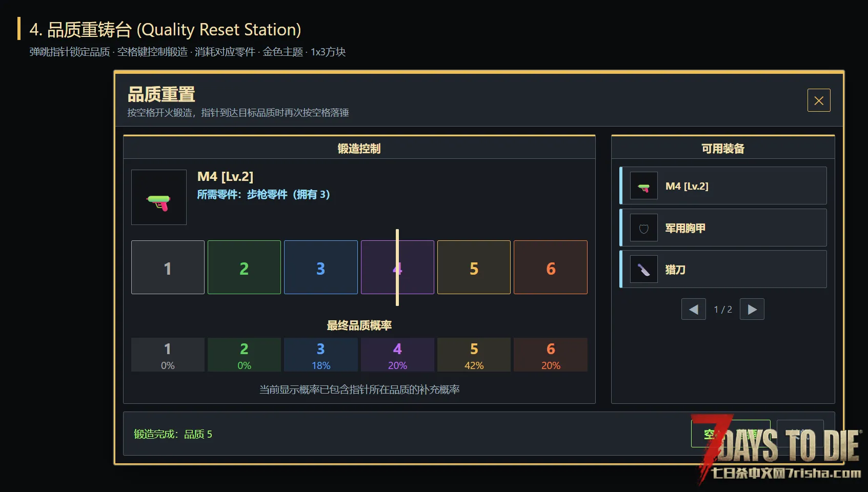This screenshot has height=492, width=868.
Task: Click the hunting knife icon
Action: tap(643, 270)
